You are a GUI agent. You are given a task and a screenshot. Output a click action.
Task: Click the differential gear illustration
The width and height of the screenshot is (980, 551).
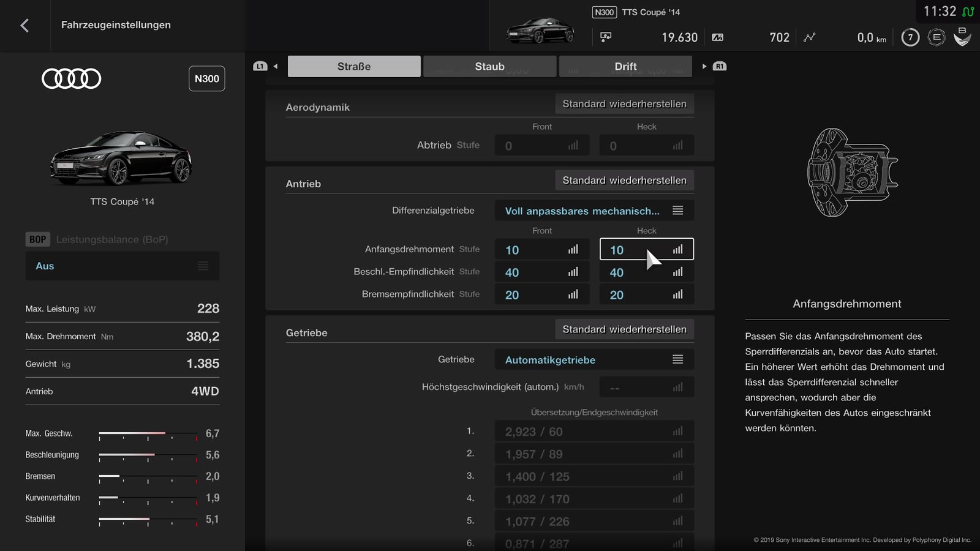(852, 172)
